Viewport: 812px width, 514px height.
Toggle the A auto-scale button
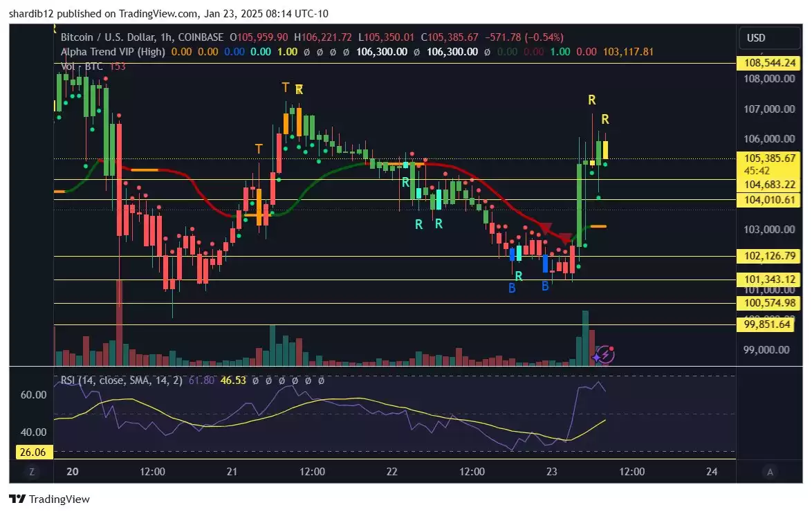[770, 472]
